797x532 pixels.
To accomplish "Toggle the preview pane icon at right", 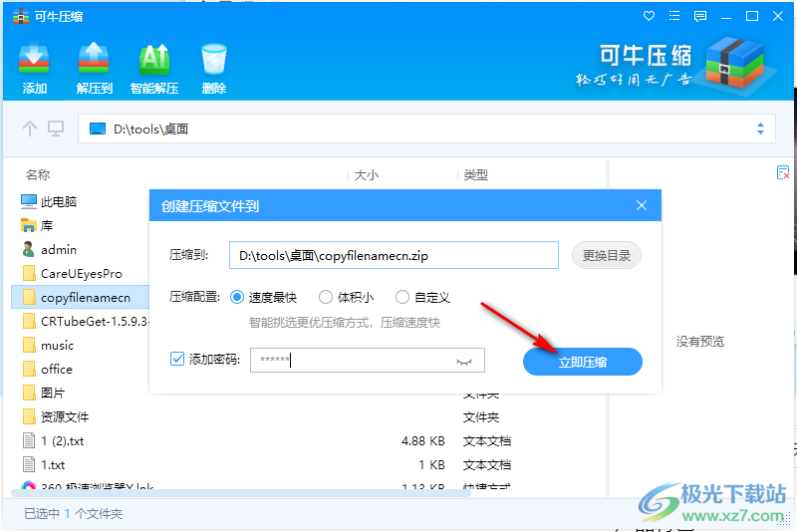I will [783, 172].
